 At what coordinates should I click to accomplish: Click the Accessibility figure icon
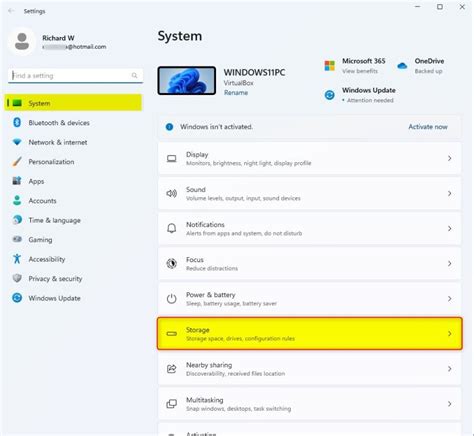click(x=17, y=259)
